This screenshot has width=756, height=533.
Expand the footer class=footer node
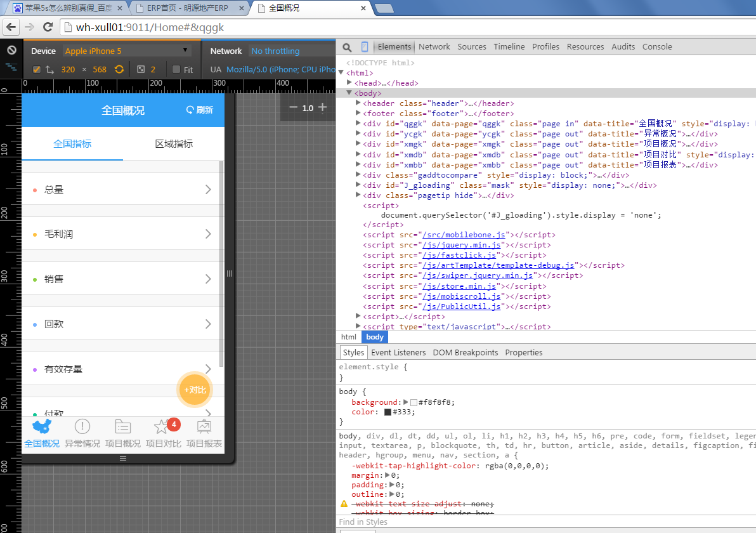point(358,113)
